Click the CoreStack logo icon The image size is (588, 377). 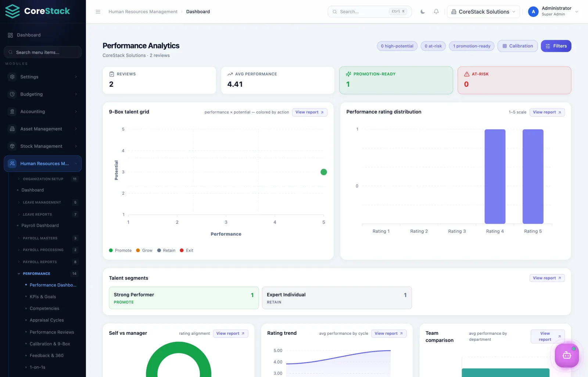[12, 11]
